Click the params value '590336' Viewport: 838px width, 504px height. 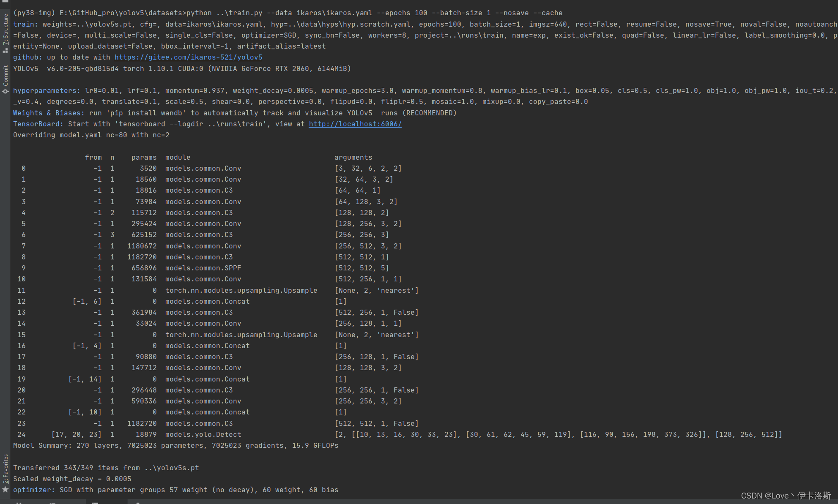tap(144, 401)
